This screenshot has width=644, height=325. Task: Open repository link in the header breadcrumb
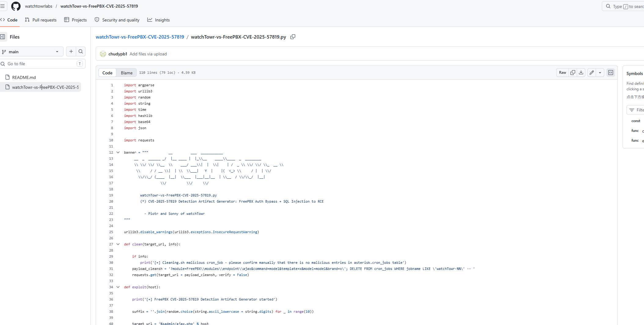[x=99, y=6]
